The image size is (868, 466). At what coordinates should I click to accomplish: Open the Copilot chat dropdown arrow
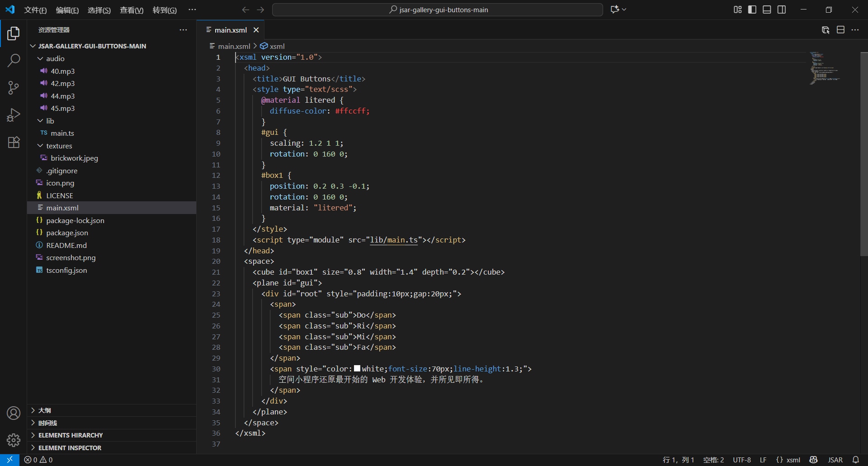624,10
